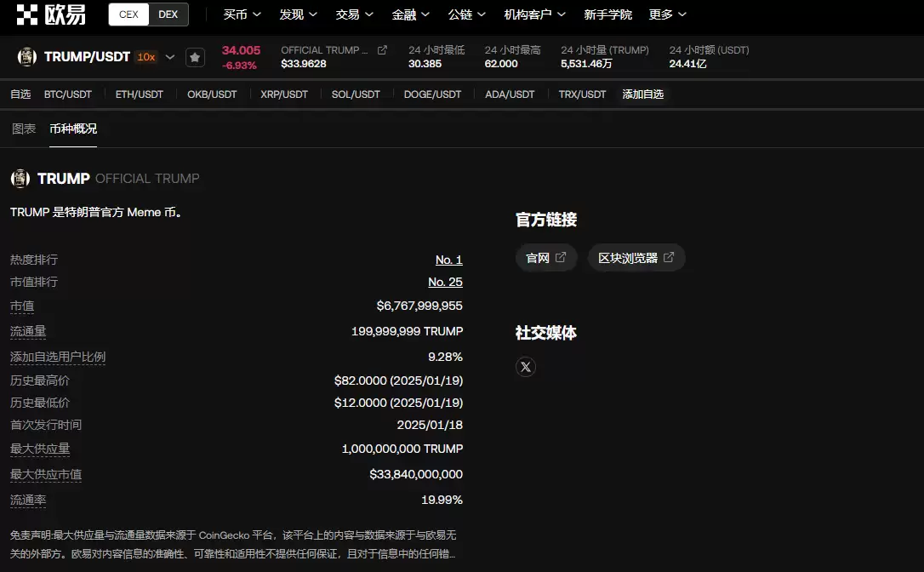Viewport: 924px width, 572px height.
Task: Select BTC/USDT from the watchlist bar
Action: tap(68, 94)
